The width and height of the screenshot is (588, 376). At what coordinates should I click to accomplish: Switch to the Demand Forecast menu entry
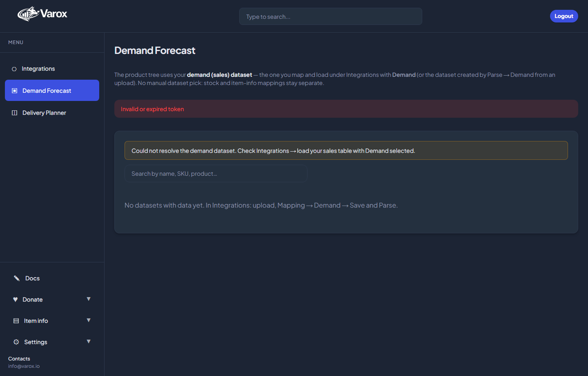point(46,90)
